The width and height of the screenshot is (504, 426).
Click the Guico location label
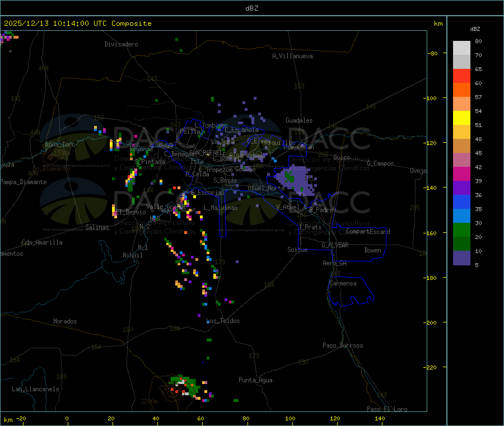click(342, 157)
